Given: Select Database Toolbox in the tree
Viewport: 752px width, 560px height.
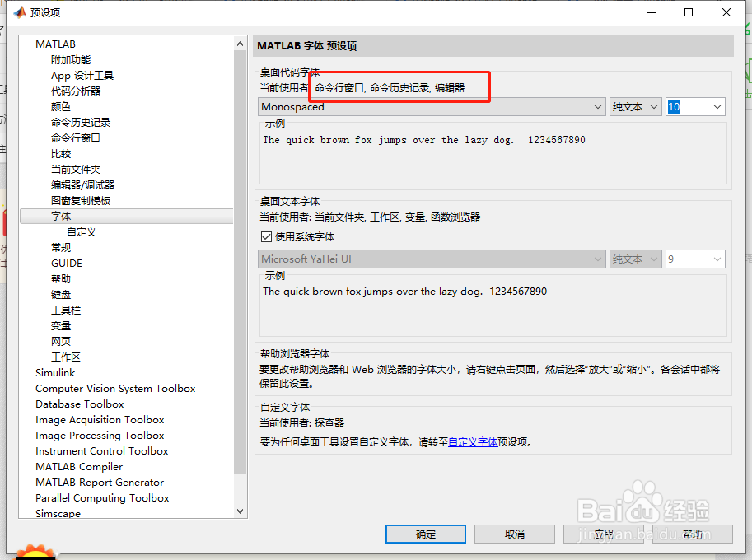Looking at the screenshot, I should point(80,404).
